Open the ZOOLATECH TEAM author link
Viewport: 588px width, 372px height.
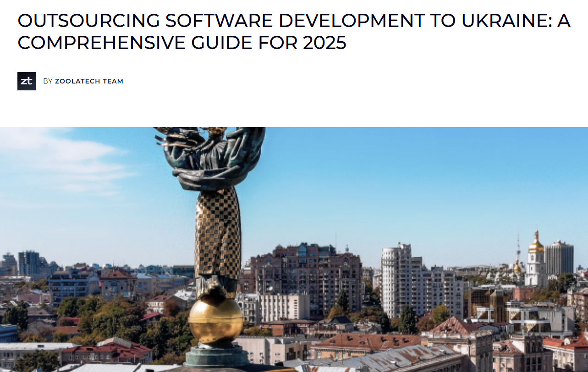coord(89,81)
